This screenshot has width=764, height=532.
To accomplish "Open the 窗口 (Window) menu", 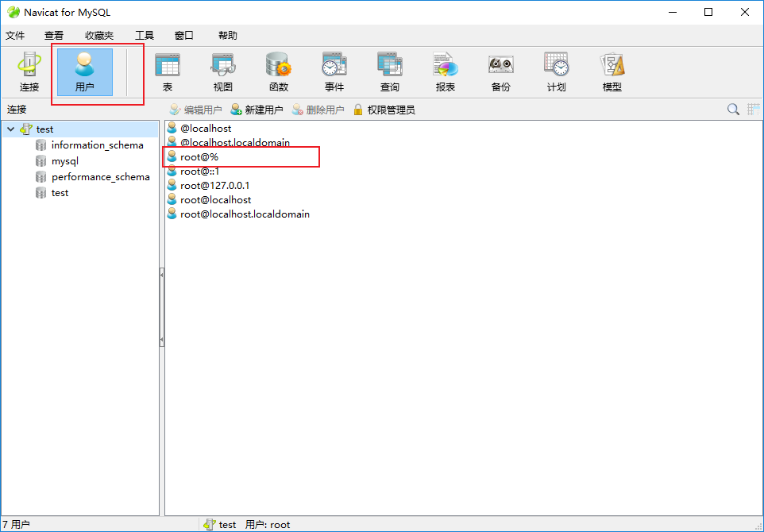I will (183, 36).
